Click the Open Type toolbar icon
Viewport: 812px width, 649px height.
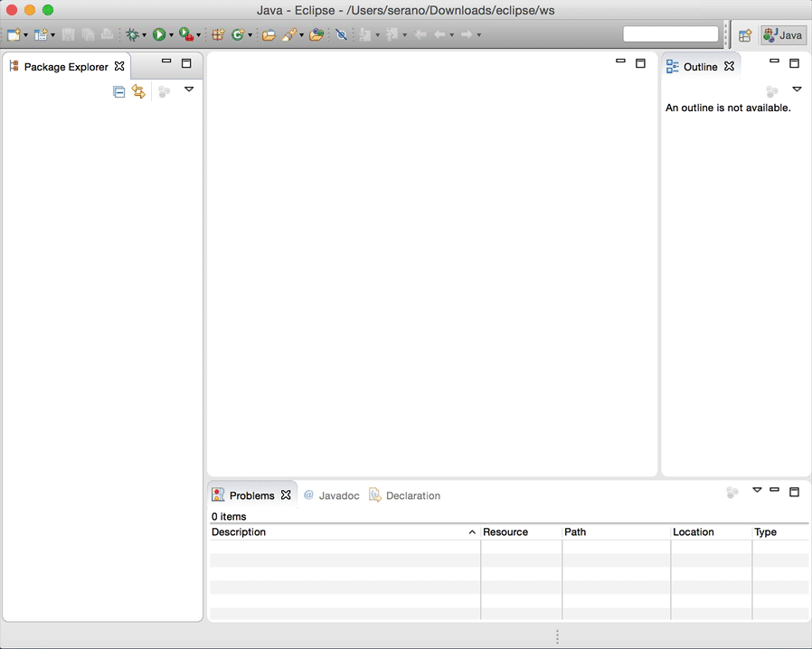(268, 34)
